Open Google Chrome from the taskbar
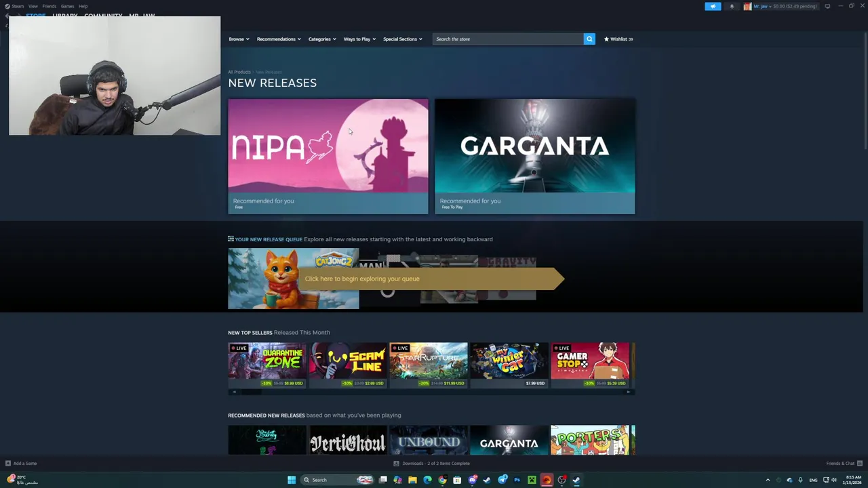This screenshot has width=868, height=488. pyautogui.click(x=443, y=480)
